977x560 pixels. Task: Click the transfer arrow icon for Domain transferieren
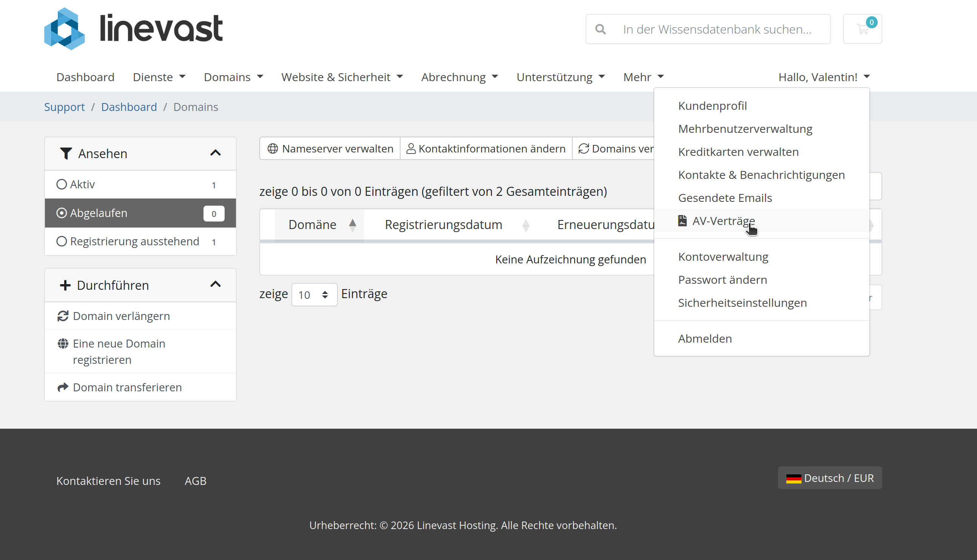(x=63, y=387)
